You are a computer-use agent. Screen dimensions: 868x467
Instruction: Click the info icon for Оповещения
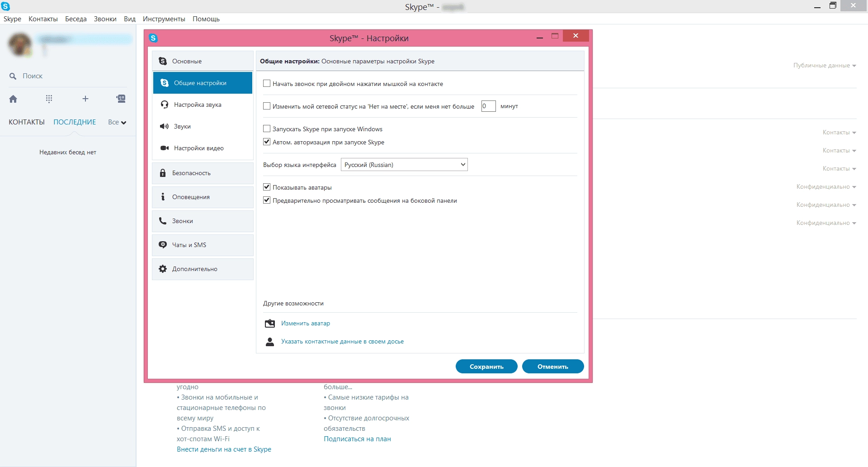coord(163,197)
